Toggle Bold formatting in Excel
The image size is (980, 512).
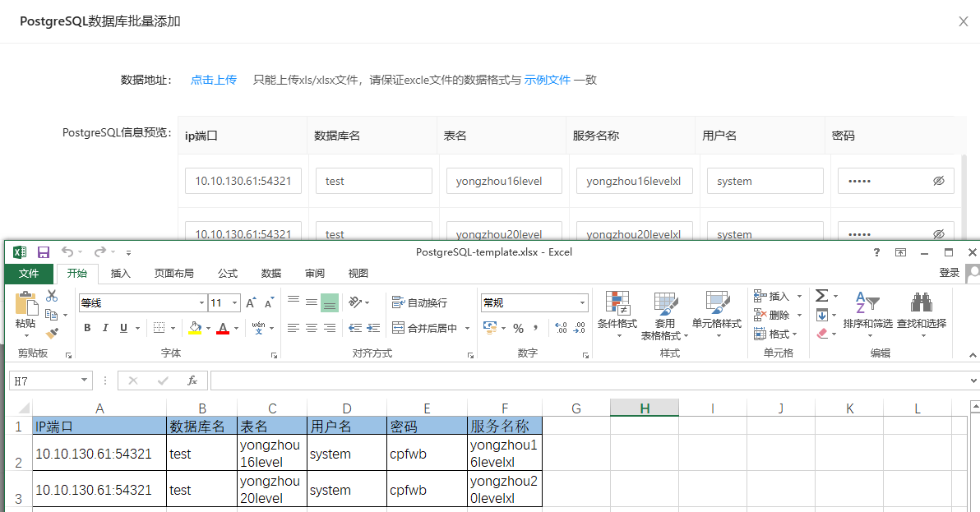click(x=87, y=328)
